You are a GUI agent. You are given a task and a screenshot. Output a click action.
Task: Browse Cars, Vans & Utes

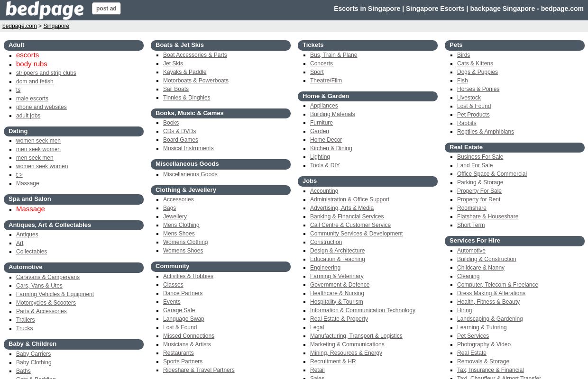point(39,286)
